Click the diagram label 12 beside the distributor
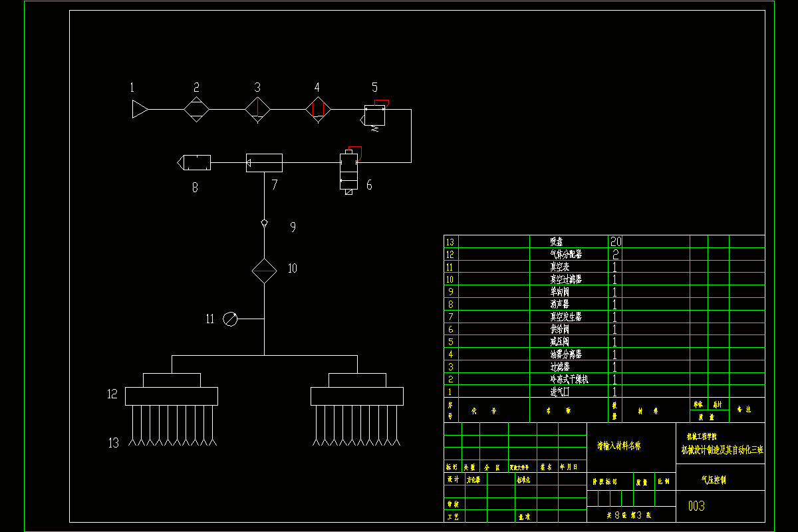 click(x=112, y=394)
